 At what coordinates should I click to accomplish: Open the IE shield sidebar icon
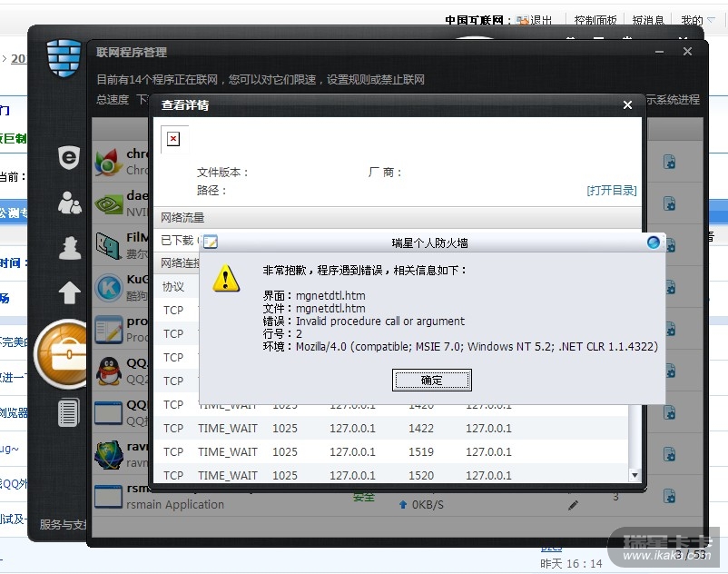[69, 158]
